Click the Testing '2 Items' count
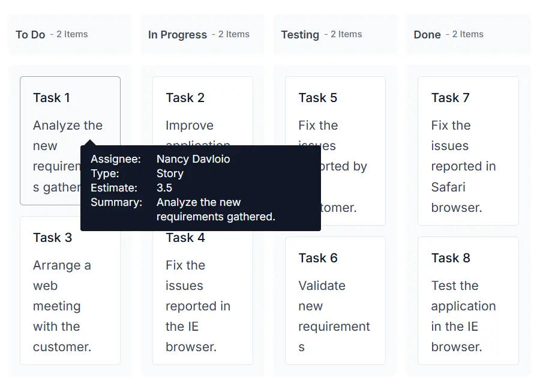The image size is (549, 392). coord(343,34)
